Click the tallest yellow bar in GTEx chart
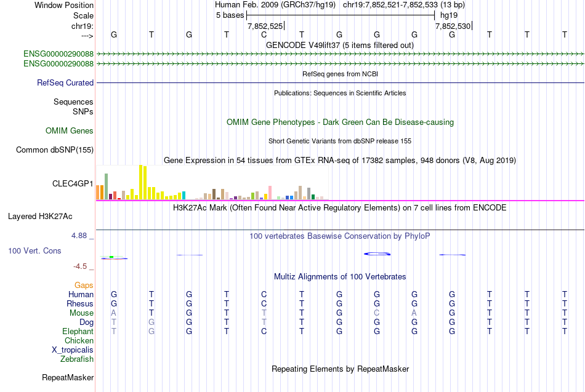 pyautogui.click(x=140, y=182)
